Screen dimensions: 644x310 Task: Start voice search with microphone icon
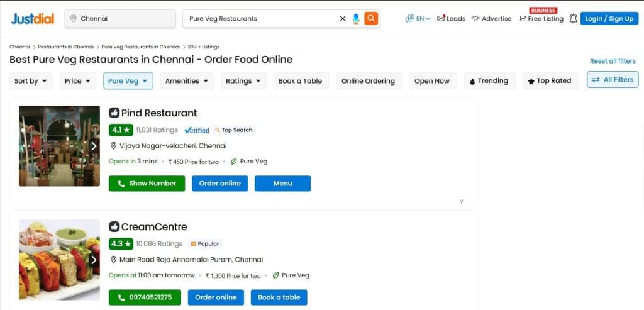click(356, 18)
